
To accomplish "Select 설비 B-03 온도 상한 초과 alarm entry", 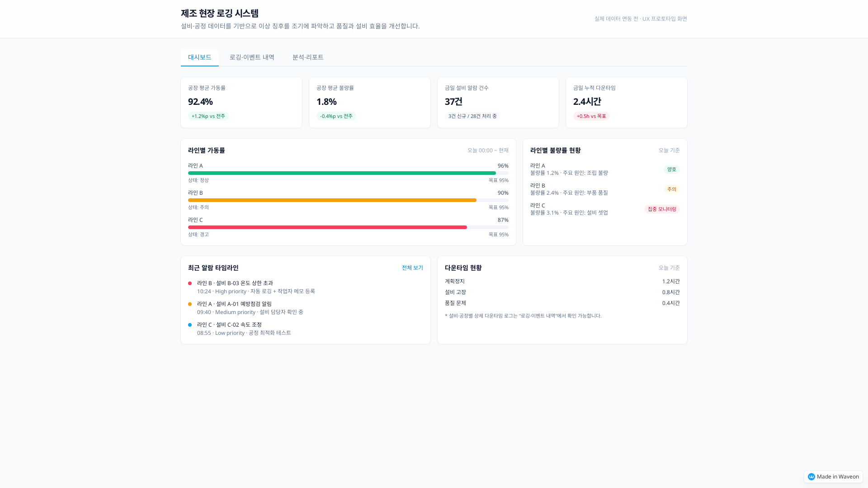I will pos(235,283).
